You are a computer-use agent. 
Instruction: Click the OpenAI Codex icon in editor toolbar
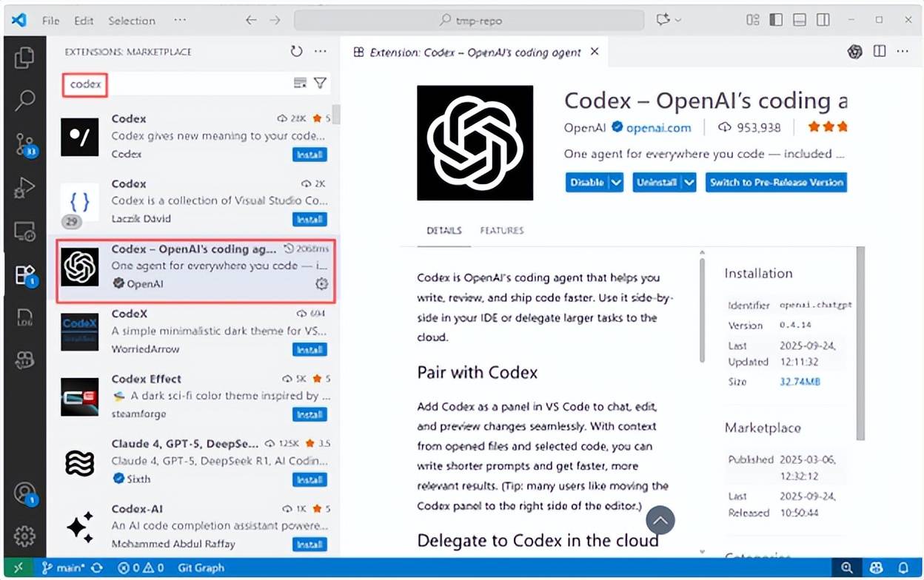pyautogui.click(x=855, y=52)
